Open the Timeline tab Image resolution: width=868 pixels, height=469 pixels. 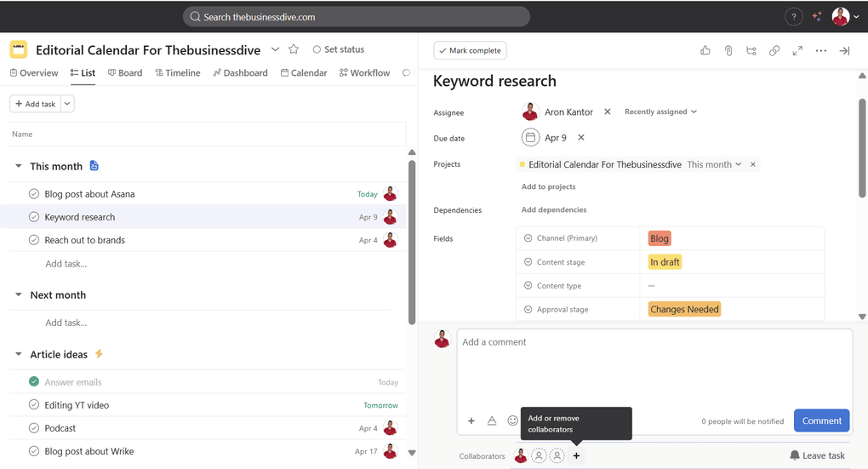point(178,72)
